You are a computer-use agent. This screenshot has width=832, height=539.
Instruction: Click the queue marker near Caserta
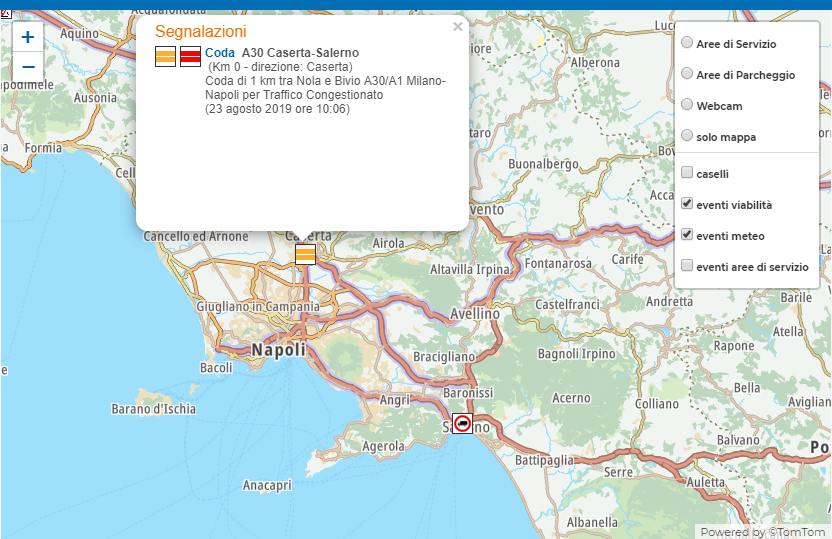pos(305,254)
